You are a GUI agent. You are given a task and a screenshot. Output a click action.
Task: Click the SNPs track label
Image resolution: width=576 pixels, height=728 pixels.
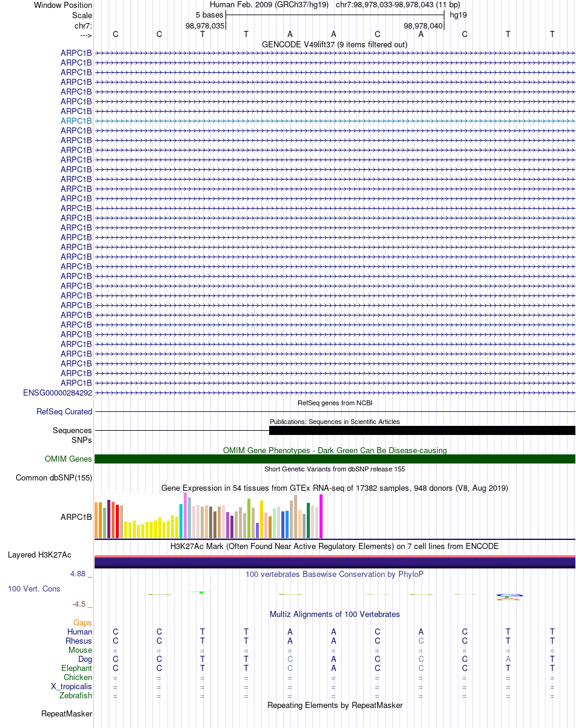(x=82, y=439)
